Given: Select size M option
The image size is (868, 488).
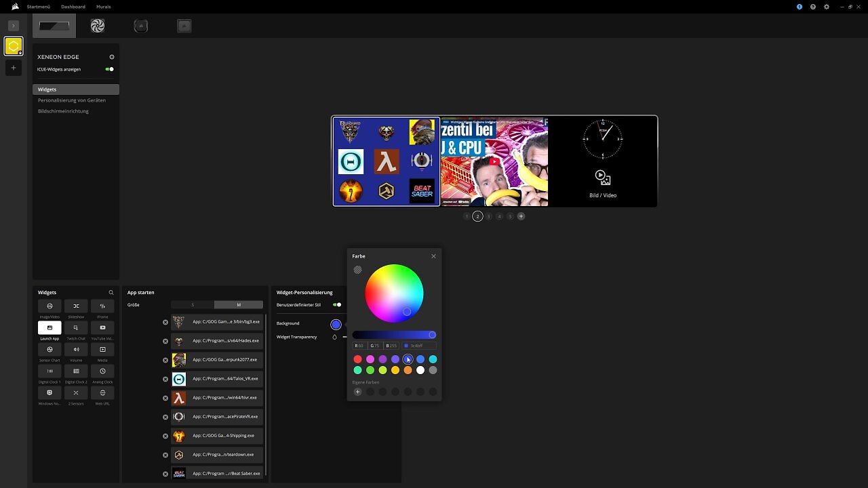Looking at the screenshot, I should pos(239,305).
